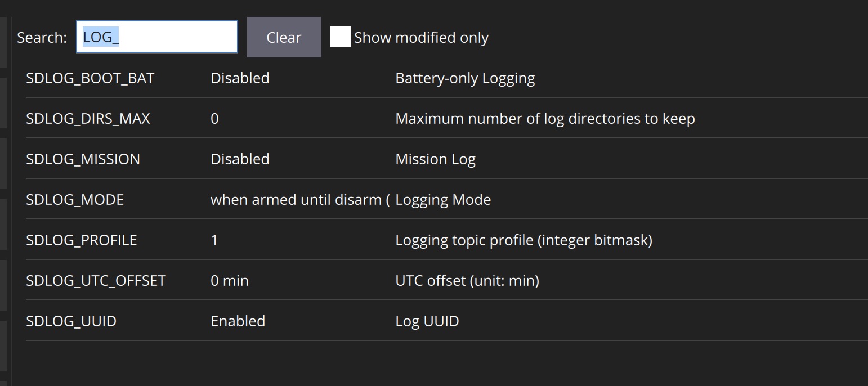Open the SDLOG_MISSION parameter

[83, 159]
